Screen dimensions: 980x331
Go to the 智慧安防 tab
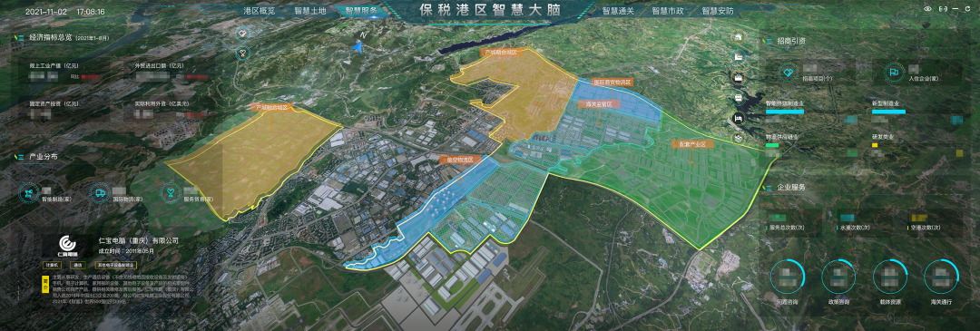718,11
